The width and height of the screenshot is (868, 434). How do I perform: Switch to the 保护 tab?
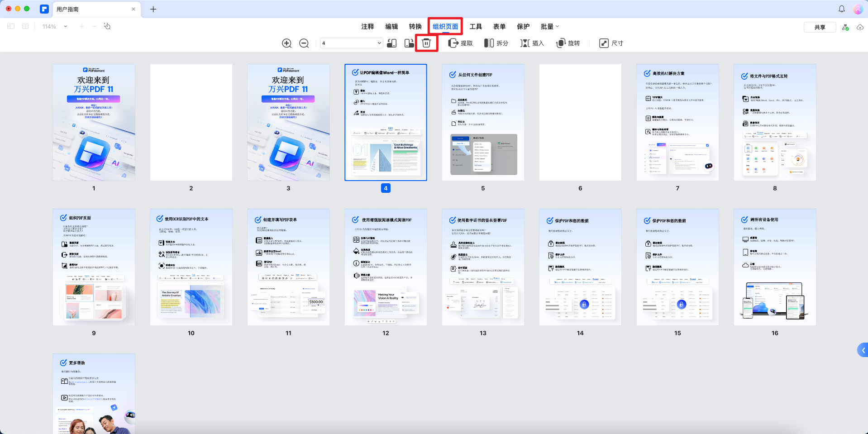523,26
